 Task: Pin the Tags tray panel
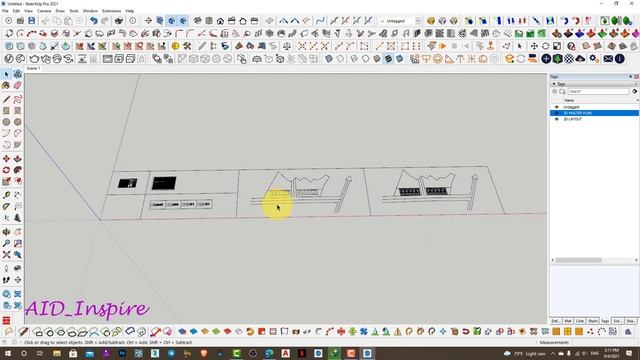(631, 77)
